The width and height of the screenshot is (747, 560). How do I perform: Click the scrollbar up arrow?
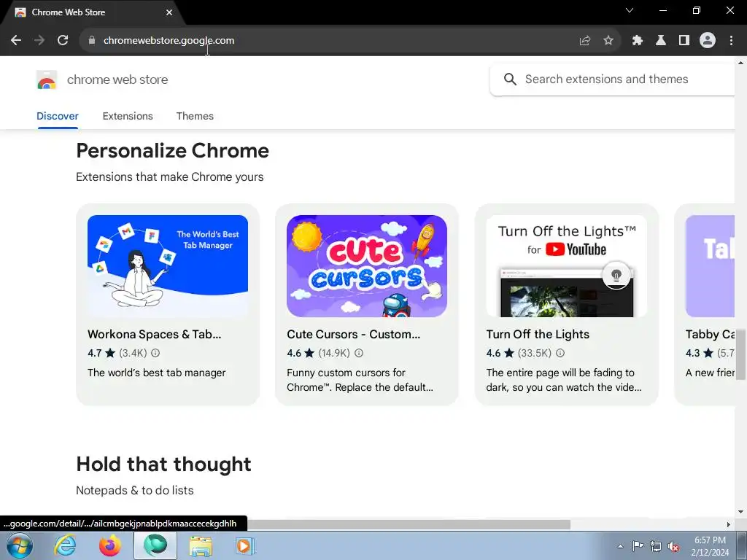(741, 63)
